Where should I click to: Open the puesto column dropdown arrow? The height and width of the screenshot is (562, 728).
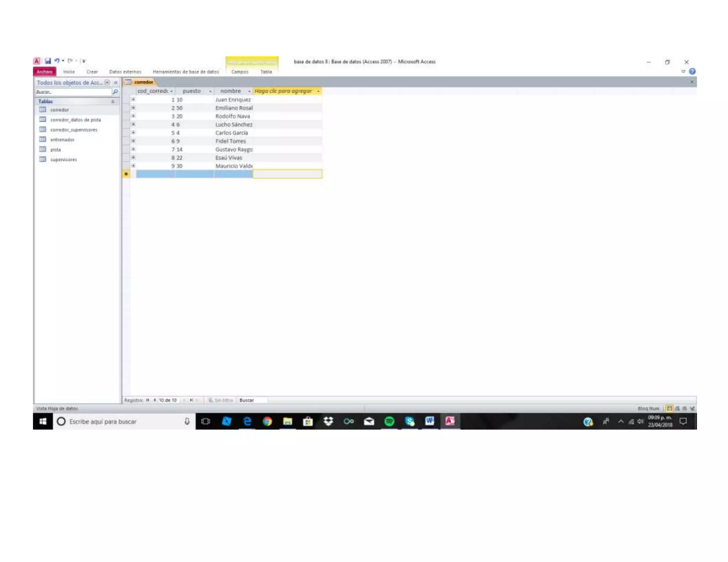tap(210, 91)
